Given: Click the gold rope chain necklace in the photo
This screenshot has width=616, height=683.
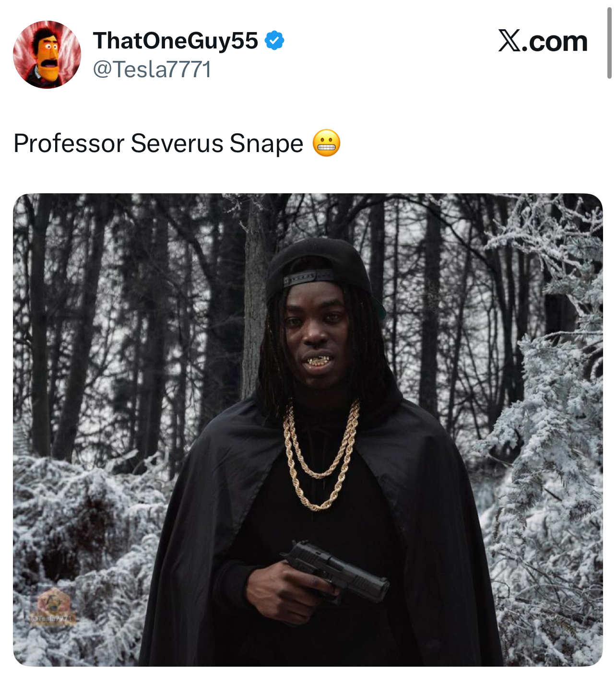Looking at the screenshot, I should (321, 455).
